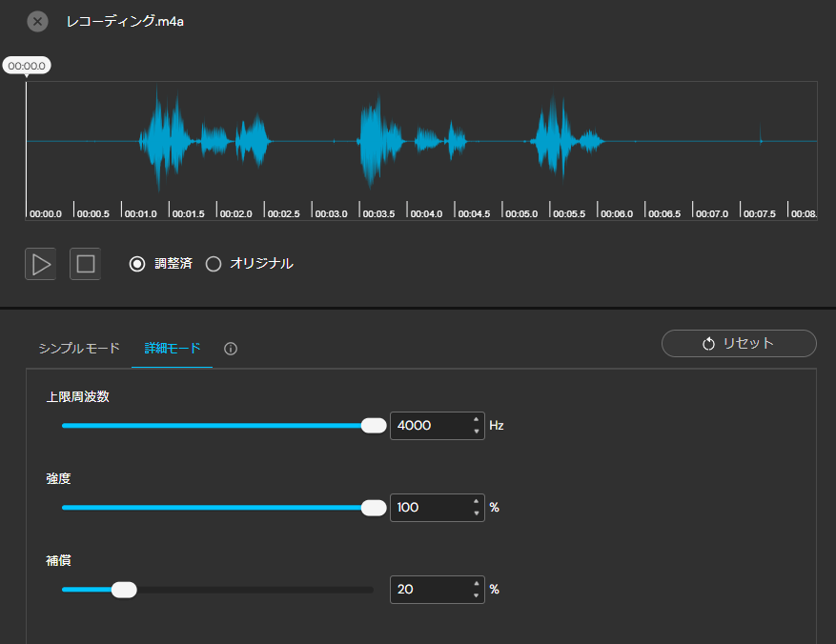Screen dimensions: 836x644
Task: Stop the audio playback
Action: 85,264
